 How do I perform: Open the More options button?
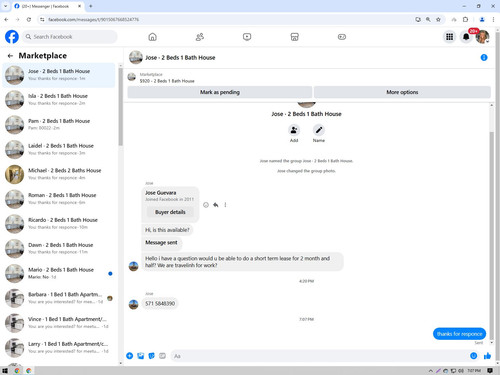point(402,92)
